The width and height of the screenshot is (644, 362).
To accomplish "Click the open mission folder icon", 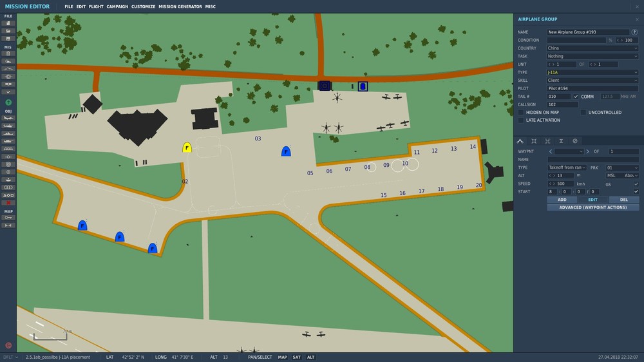I will click(8, 31).
